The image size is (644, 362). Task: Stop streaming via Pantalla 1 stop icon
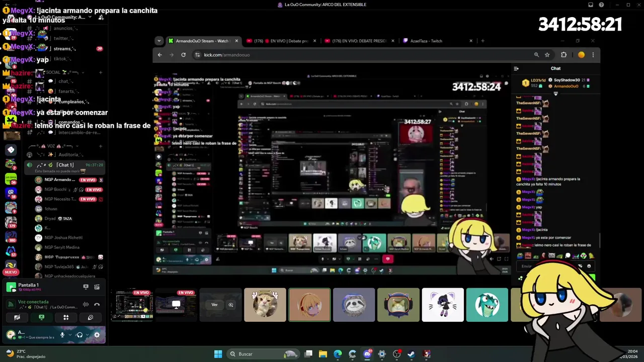click(x=86, y=287)
